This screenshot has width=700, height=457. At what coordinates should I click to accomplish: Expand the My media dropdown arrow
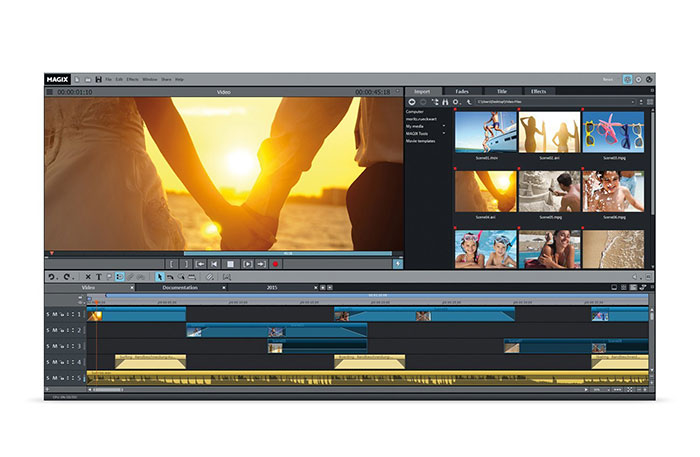coord(444,127)
